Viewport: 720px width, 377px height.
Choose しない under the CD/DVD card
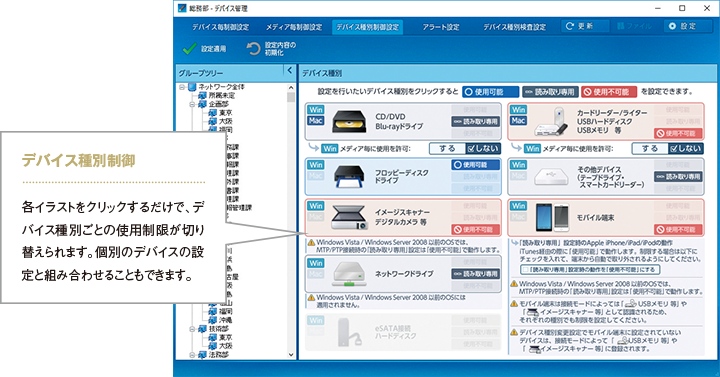[482, 148]
